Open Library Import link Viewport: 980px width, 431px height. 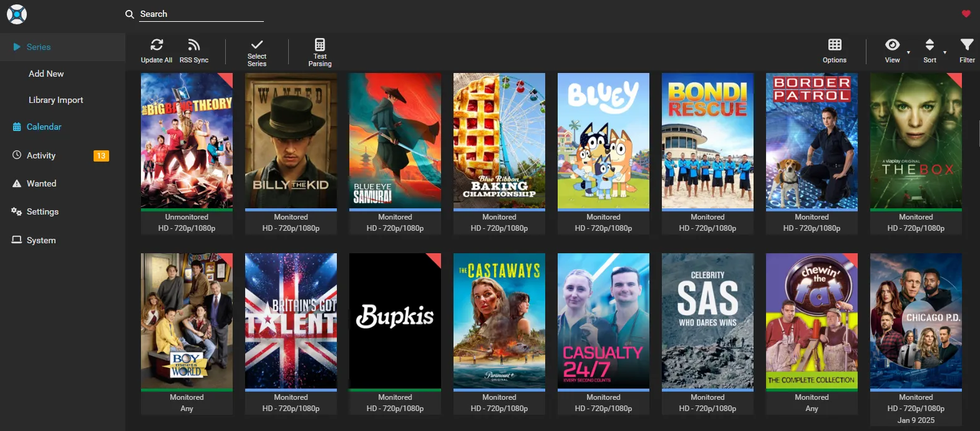[56, 100]
